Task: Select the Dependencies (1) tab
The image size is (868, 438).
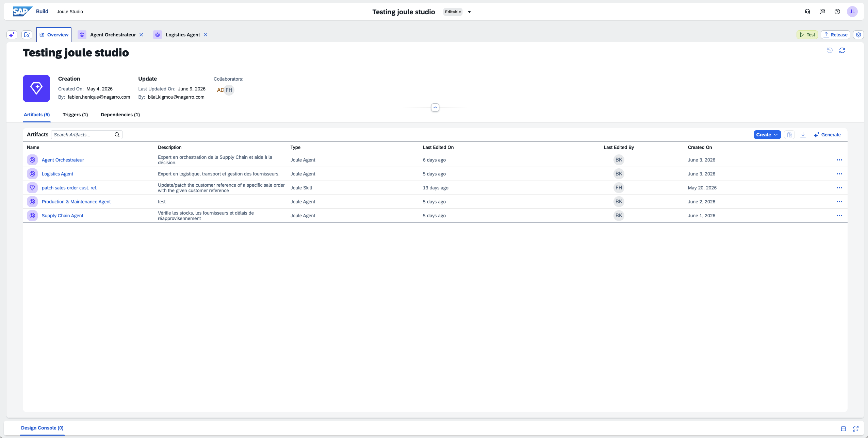Action: pyautogui.click(x=120, y=115)
